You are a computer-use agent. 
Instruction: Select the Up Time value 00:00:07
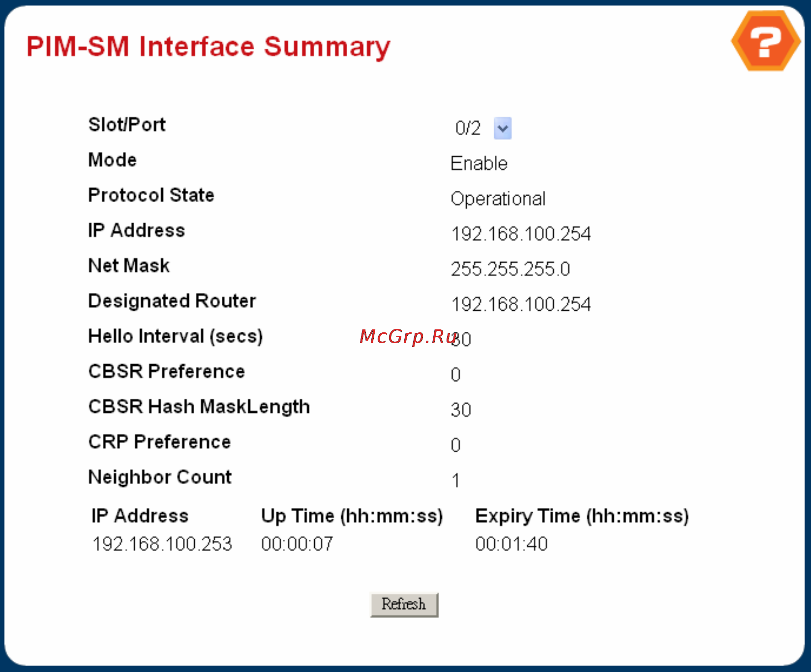297,544
